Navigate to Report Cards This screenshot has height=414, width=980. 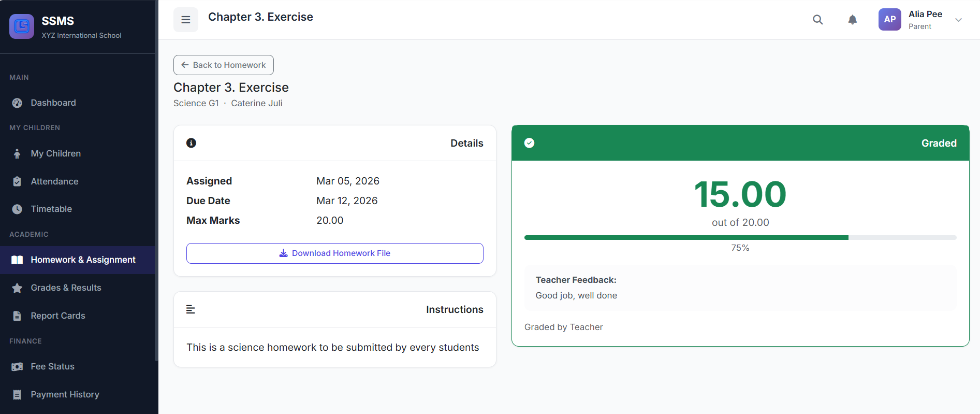[x=58, y=316]
